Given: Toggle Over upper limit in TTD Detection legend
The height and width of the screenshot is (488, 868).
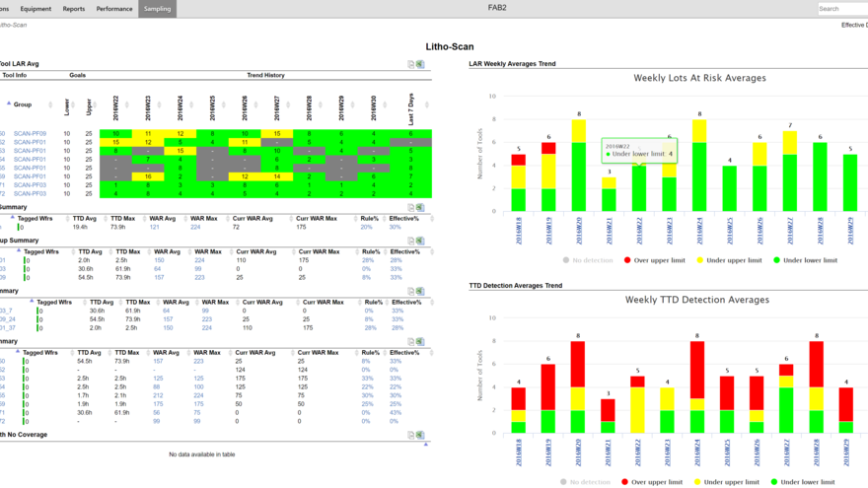Looking at the screenshot, I should point(652,482).
